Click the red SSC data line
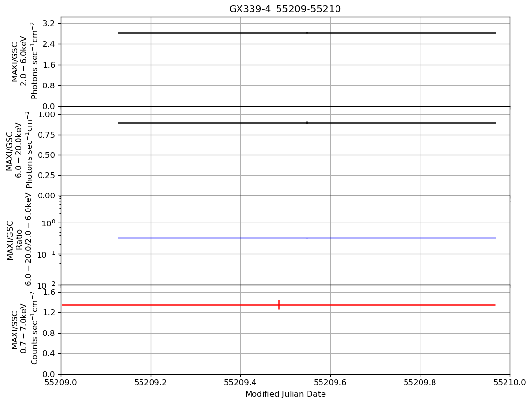Screen dimensions: 532x405 tap(279, 305)
